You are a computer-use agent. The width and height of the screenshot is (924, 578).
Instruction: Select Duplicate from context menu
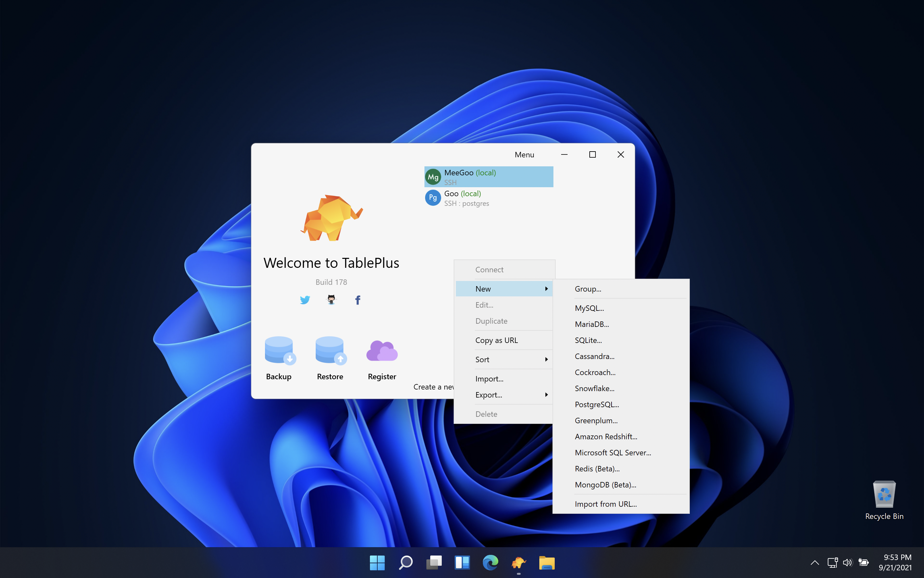[x=504, y=321]
